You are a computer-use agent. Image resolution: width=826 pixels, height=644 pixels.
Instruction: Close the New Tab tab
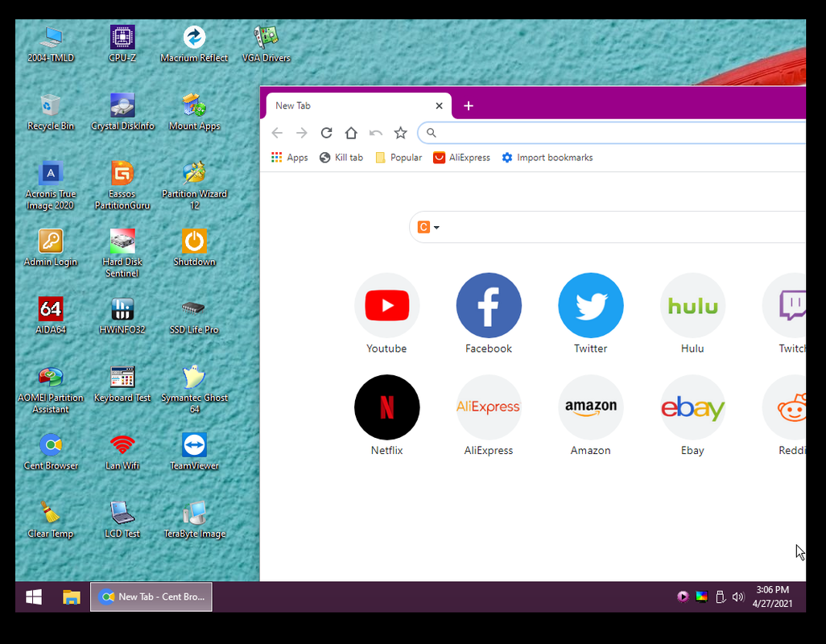coord(439,105)
